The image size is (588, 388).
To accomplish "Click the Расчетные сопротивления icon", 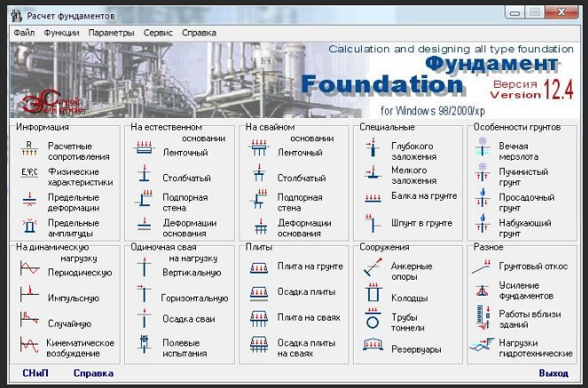I will [x=29, y=148].
